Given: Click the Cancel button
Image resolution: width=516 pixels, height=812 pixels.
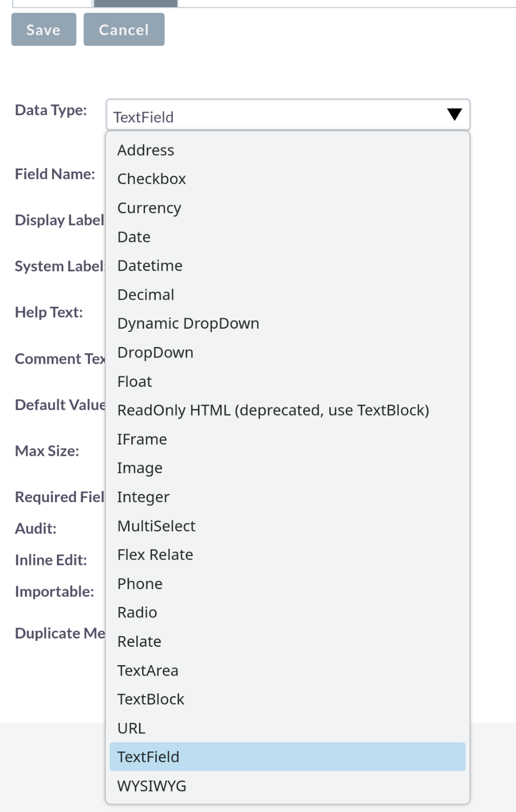Looking at the screenshot, I should click(124, 29).
